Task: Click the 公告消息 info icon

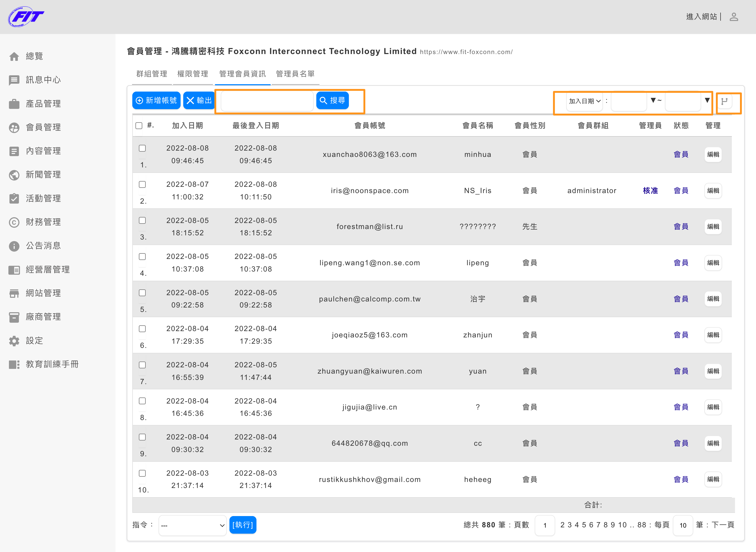Action: 14,246
